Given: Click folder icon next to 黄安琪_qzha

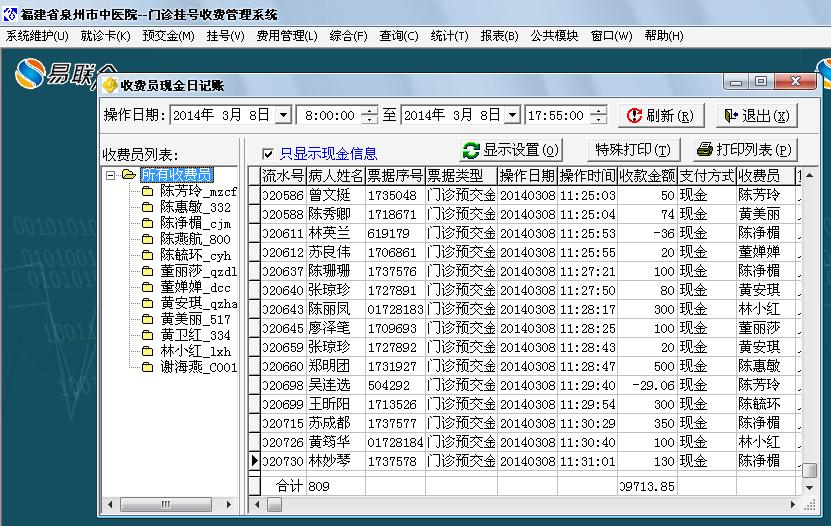Looking at the screenshot, I should tap(147, 303).
